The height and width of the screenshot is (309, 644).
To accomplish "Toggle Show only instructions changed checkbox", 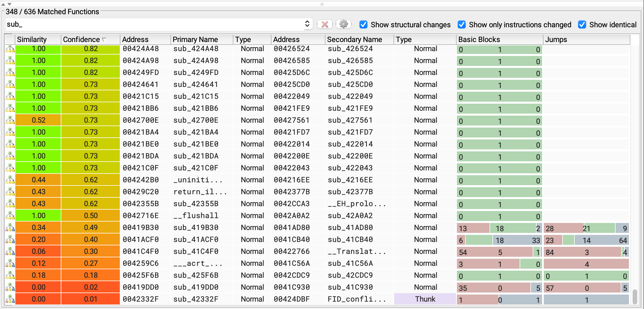I will (462, 25).
